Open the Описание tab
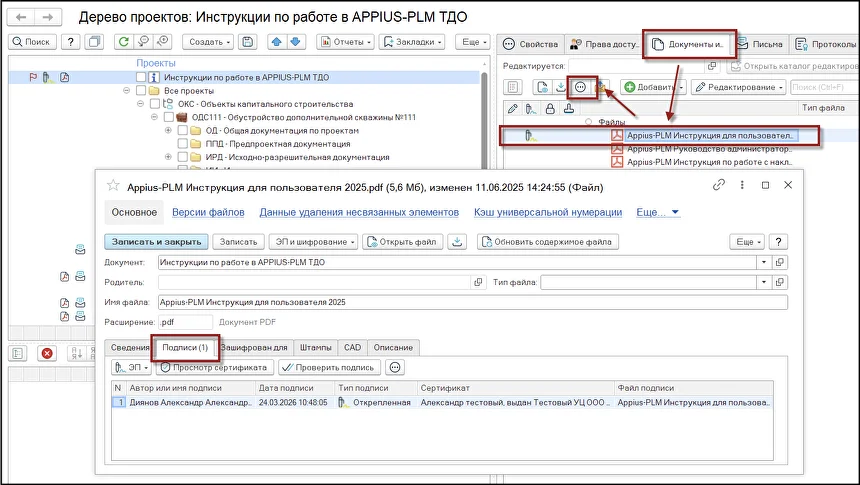Image resolution: width=860 pixels, height=485 pixels. tap(393, 347)
